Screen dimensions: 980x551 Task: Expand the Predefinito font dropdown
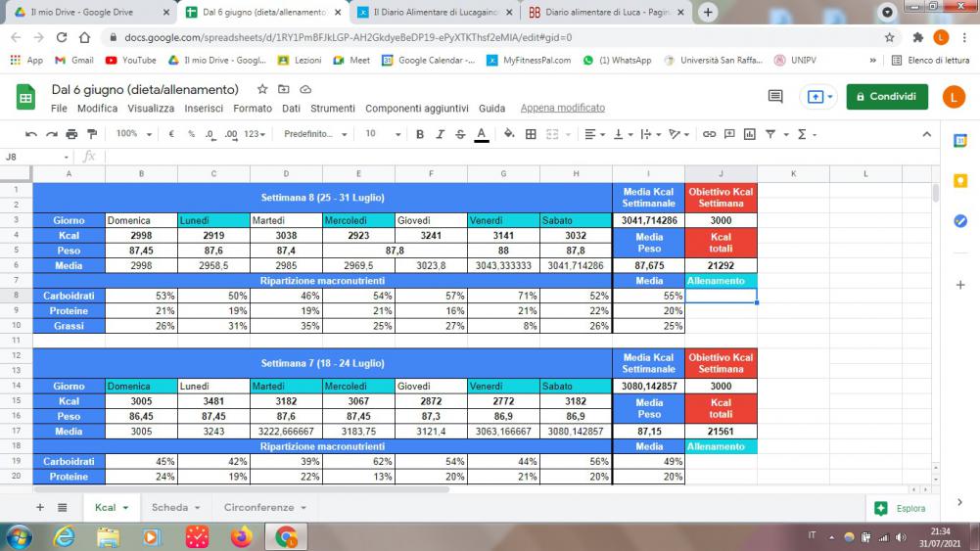tap(315, 134)
